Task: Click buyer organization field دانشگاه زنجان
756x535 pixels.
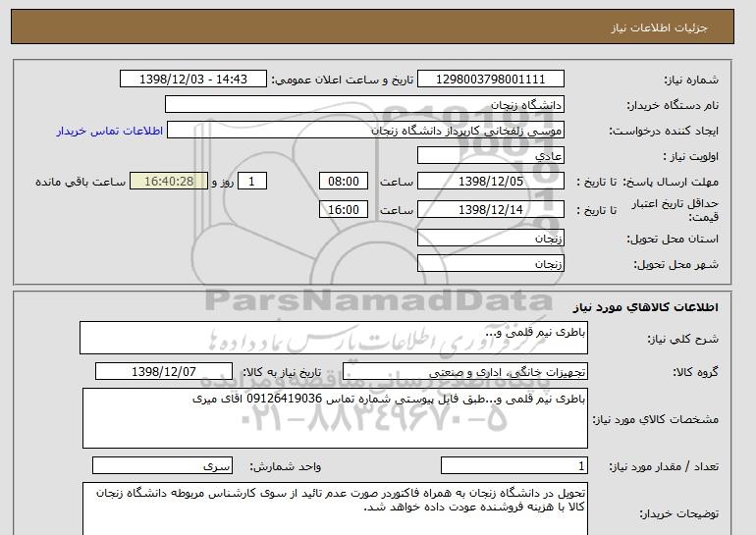Action: (x=364, y=105)
